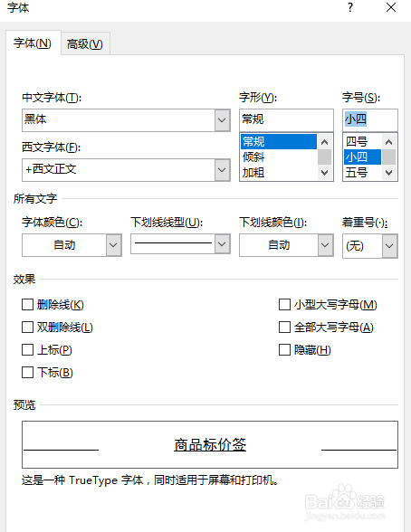Enable the 删除线 checkbox

27,305
